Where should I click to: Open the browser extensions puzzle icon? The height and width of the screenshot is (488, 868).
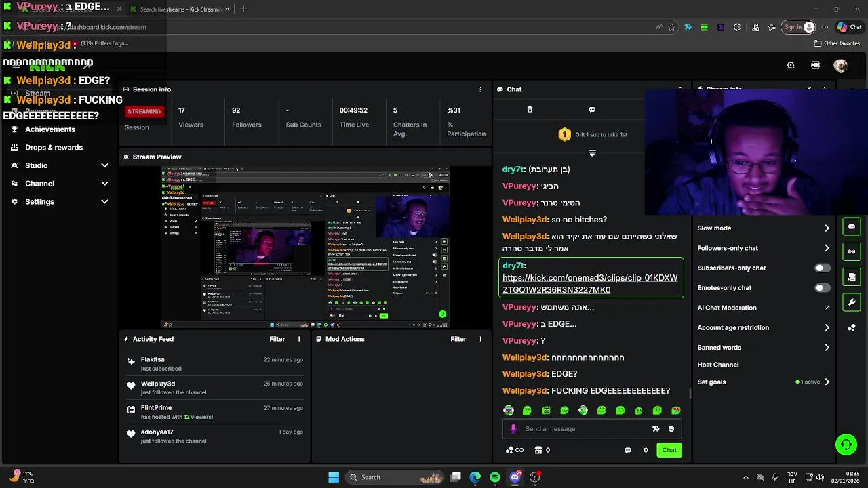pos(737,27)
